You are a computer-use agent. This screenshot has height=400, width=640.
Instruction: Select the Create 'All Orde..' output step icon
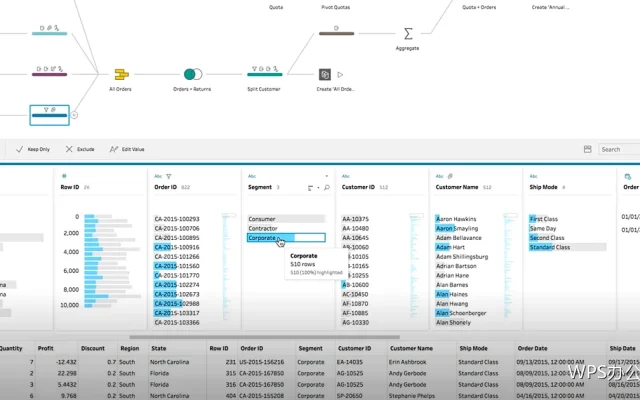coord(324,74)
